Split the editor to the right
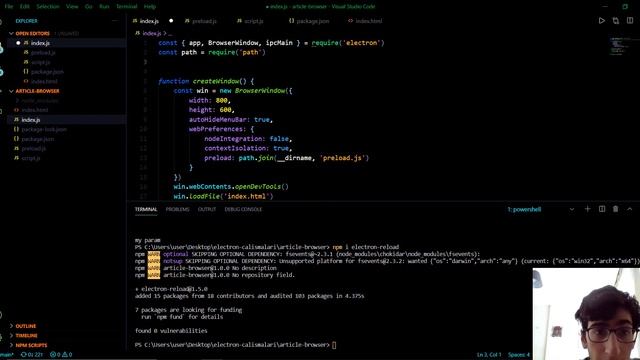The height and width of the screenshot is (360, 640). point(630,21)
